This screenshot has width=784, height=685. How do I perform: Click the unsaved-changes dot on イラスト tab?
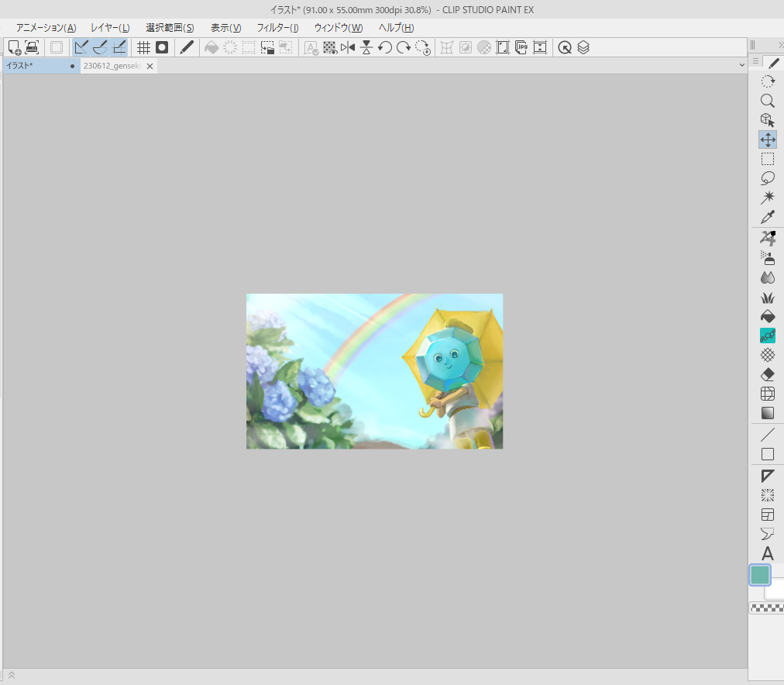coord(73,66)
